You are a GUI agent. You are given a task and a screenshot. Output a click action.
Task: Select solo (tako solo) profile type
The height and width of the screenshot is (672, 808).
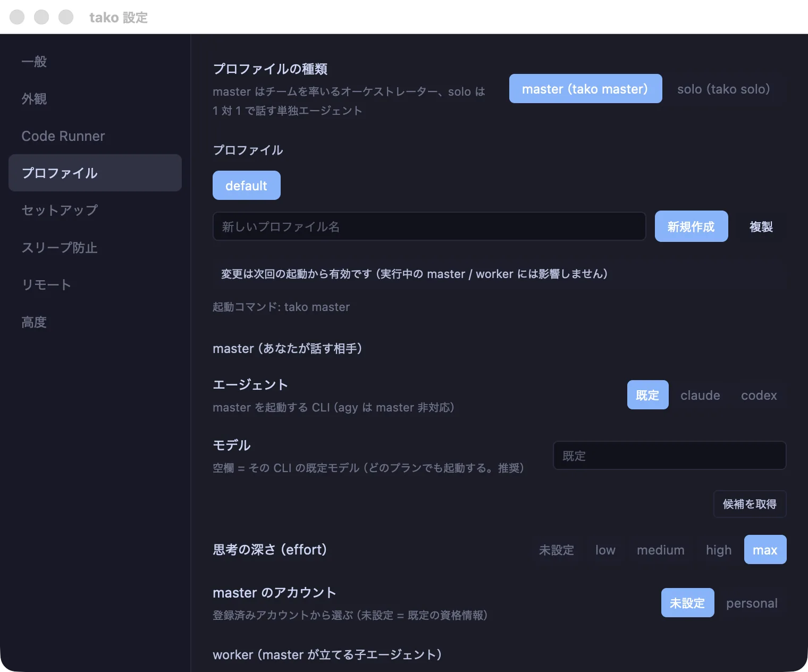723,89
